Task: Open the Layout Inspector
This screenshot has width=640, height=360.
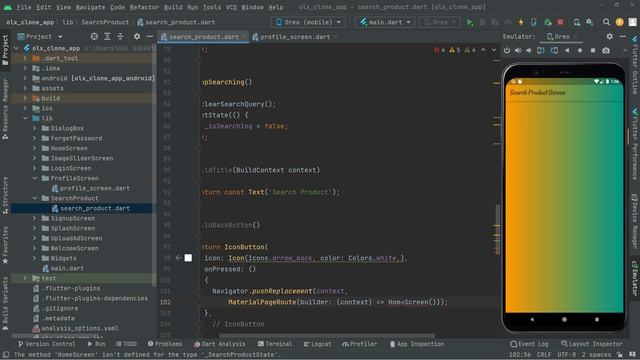Action: (x=592, y=344)
